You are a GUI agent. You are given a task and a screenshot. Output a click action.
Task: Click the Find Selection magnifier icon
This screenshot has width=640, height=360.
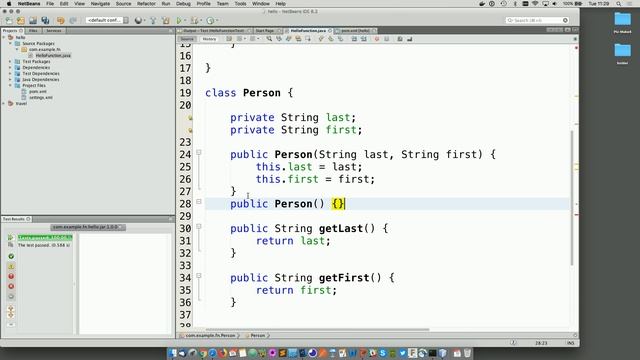[x=269, y=39]
